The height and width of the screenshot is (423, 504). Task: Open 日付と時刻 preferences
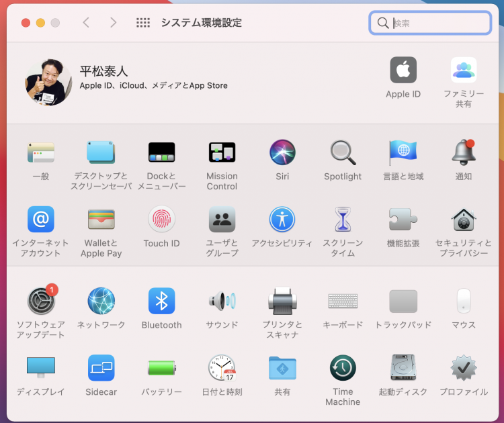[x=222, y=368]
